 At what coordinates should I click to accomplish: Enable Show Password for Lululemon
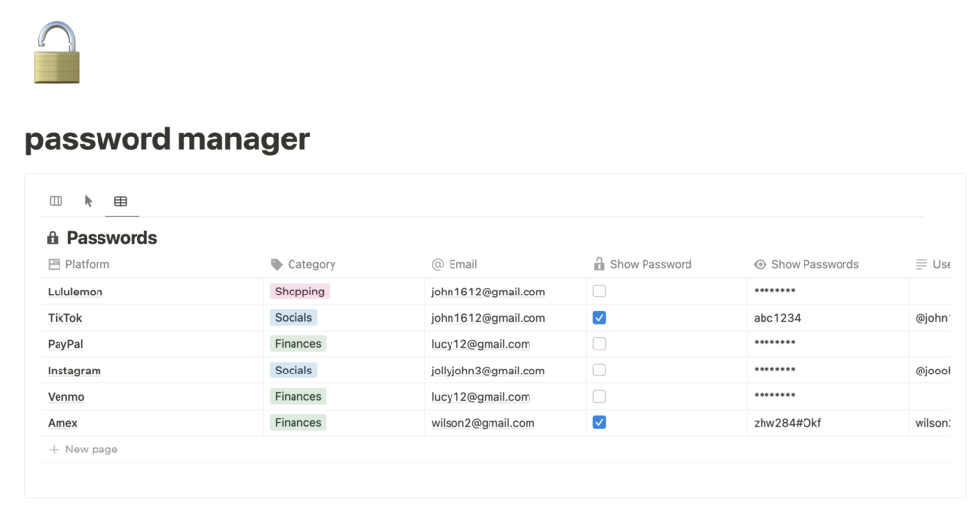coord(599,292)
